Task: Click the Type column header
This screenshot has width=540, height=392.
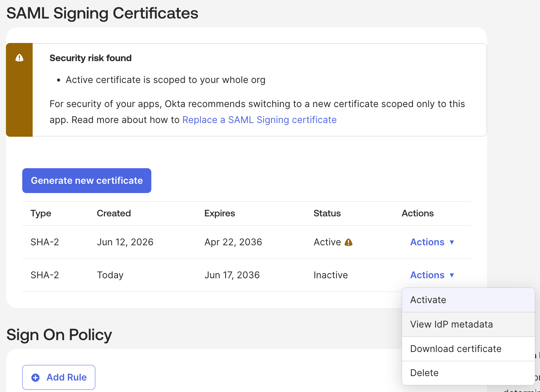Action: tap(41, 213)
